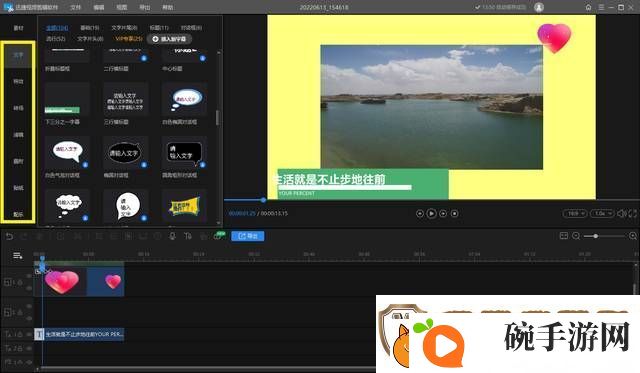Select the heart sticker in the preview
The width and height of the screenshot is (640, 373).
click(x=554, y=38)
